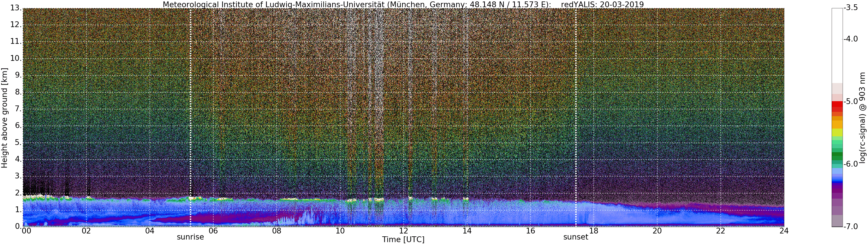Click the '-4.0' colorbar tick value
The width and height of the screenshot is (868, 245).
click(850, 39)
